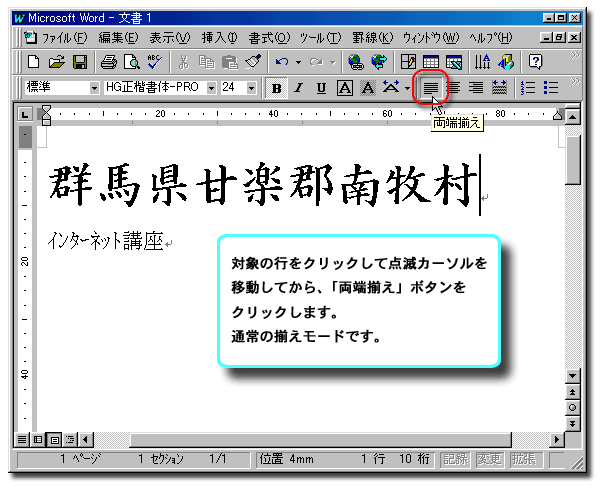Click the right indent marker on ruler

(558, 114)
